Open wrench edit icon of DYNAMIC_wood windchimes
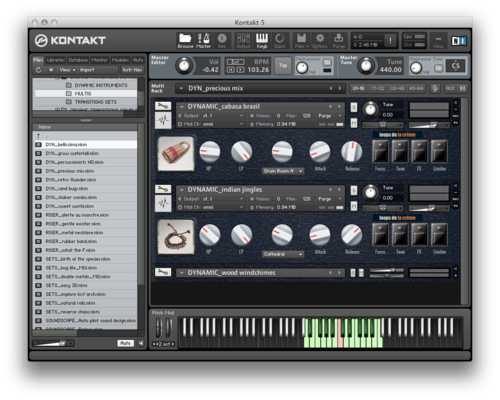This screenshot has height=400, width=500. pyautogui.click(x=163, y=272)
